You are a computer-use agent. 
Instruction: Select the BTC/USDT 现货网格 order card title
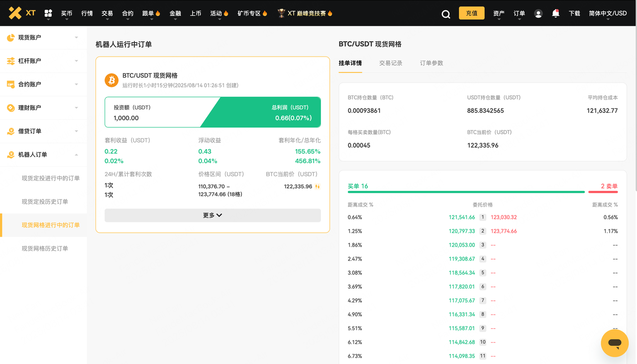click(150, 76)
